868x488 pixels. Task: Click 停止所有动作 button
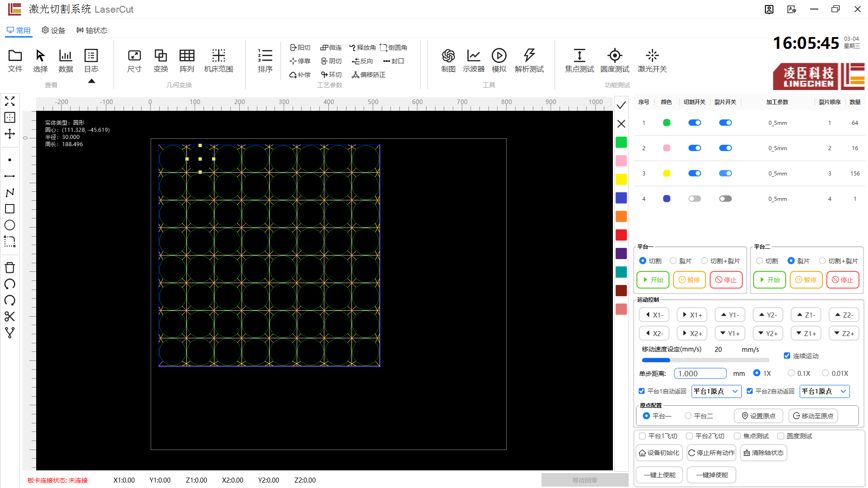point(711,453)
